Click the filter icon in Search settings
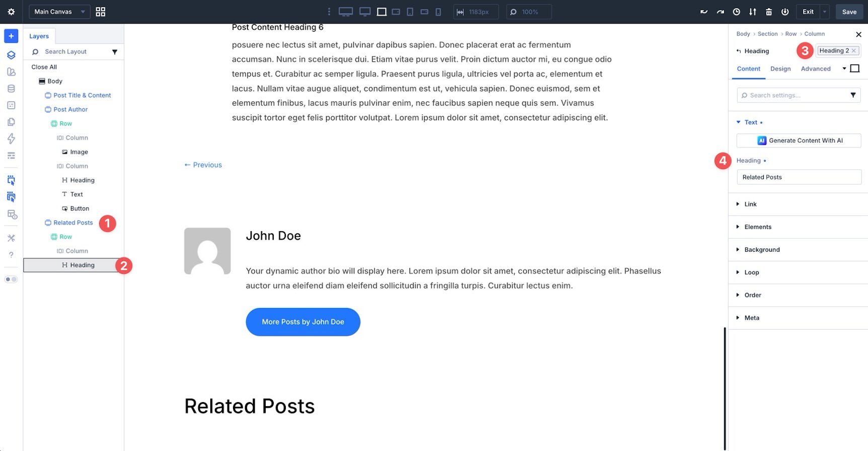This screenshot has width=868, height=451. pyautogui.click(x=853, y=95)
